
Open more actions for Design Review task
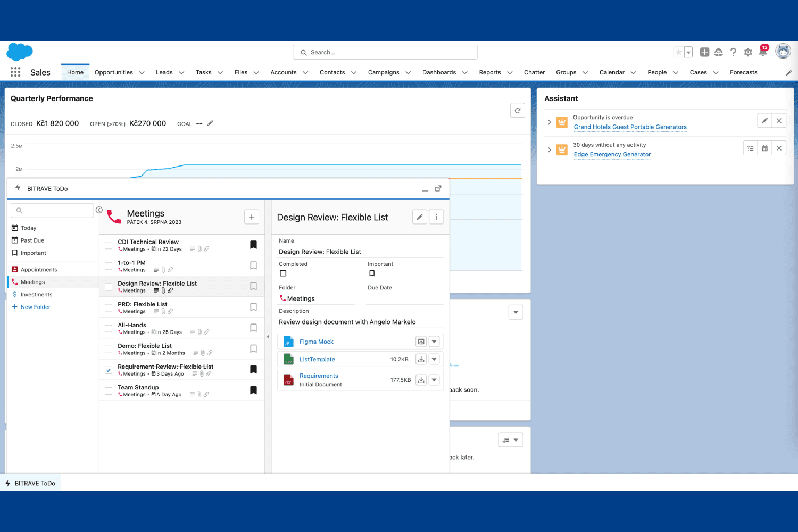(436, 217)
